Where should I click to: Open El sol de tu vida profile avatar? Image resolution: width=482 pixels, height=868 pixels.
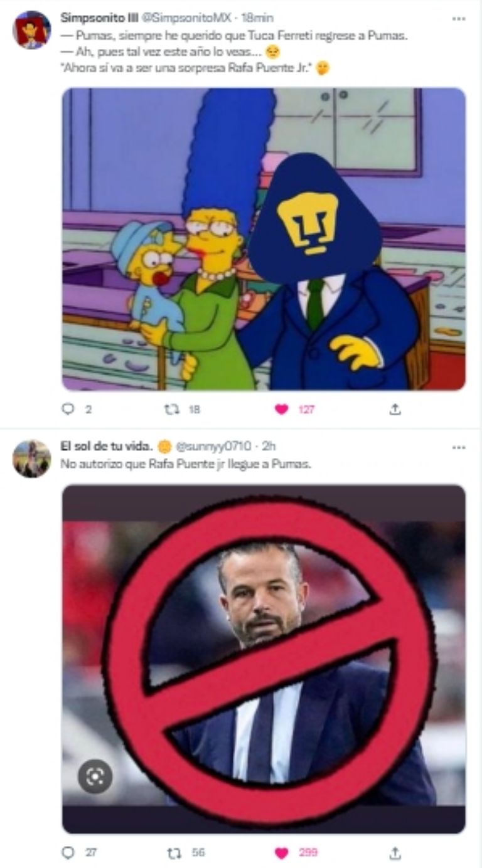pyautogui.click(x=31, y=458)
